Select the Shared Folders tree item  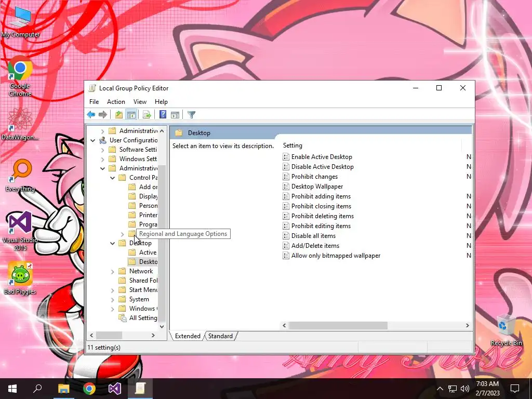(x=138, y=281)
